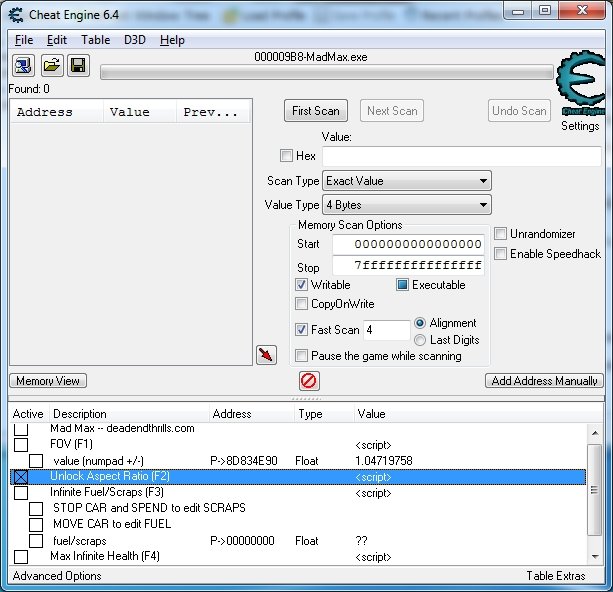Click the Prev... column header in results
This screenshot has height=592, width=613.
[213, 112]
